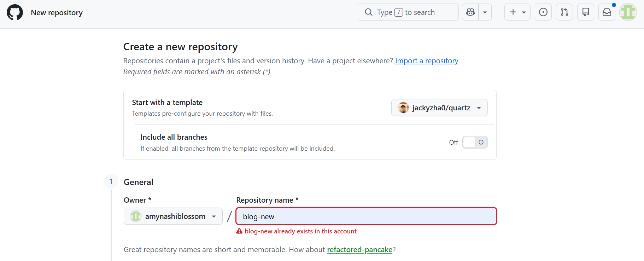Open the GitHub homepage logo

[x=15, y=12]
